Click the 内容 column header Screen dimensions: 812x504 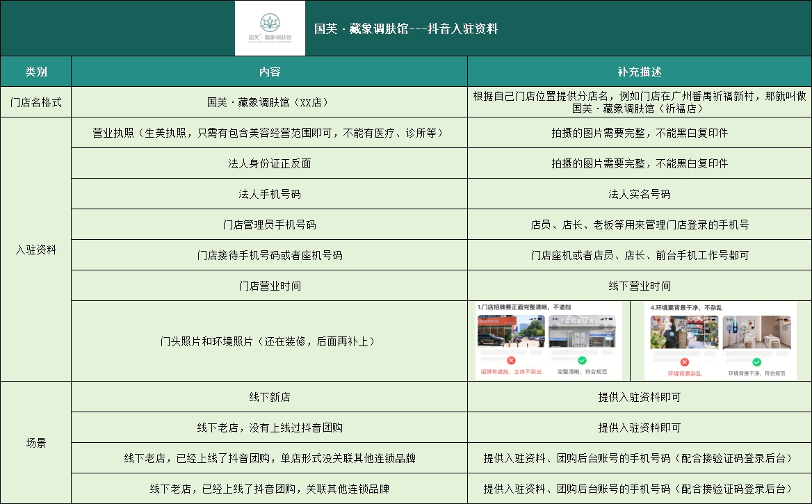click(269, 72)
